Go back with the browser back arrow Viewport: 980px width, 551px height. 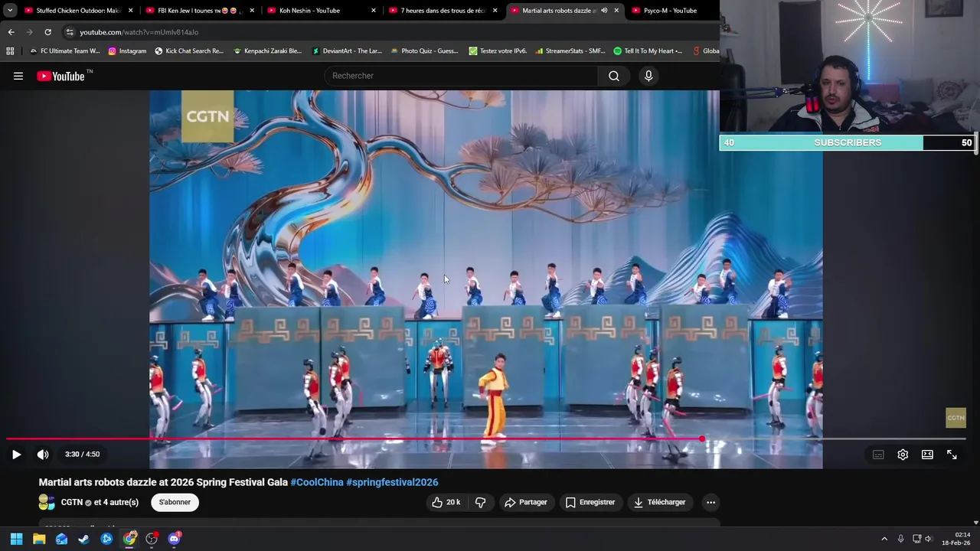(11, 32)
